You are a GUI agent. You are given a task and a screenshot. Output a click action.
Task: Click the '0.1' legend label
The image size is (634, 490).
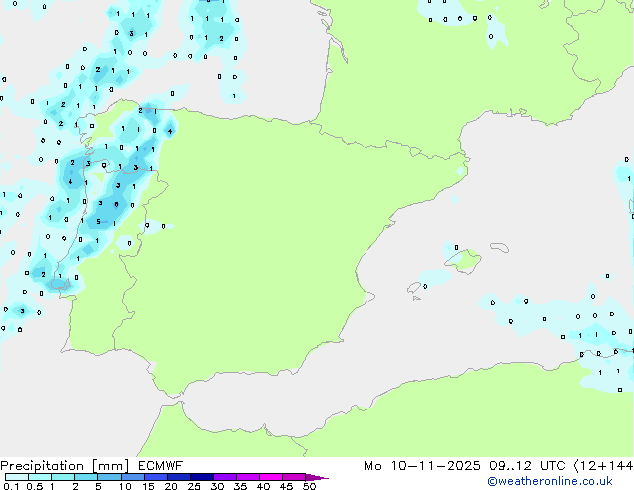(11, 486)
